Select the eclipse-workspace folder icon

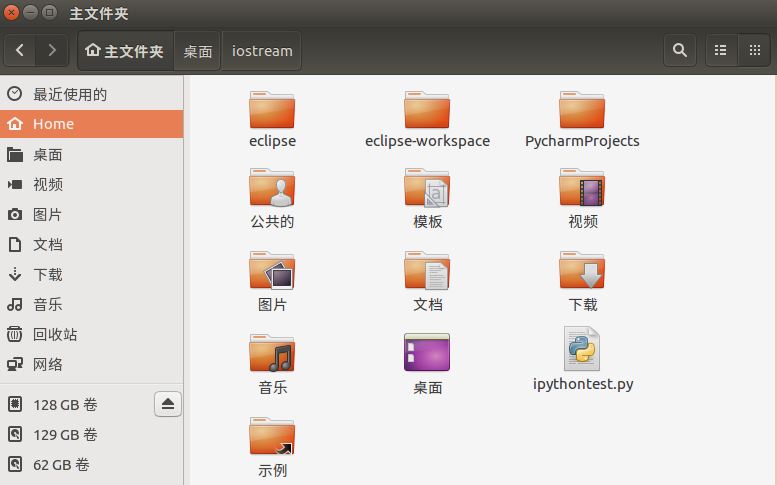click(x=427, y=109)
